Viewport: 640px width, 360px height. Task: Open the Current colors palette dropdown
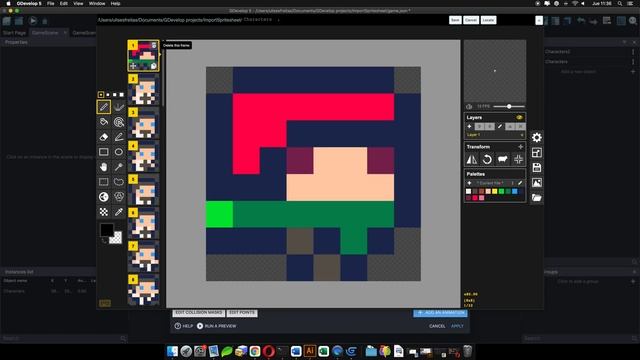pyautogui.click(x=495, y=183)
